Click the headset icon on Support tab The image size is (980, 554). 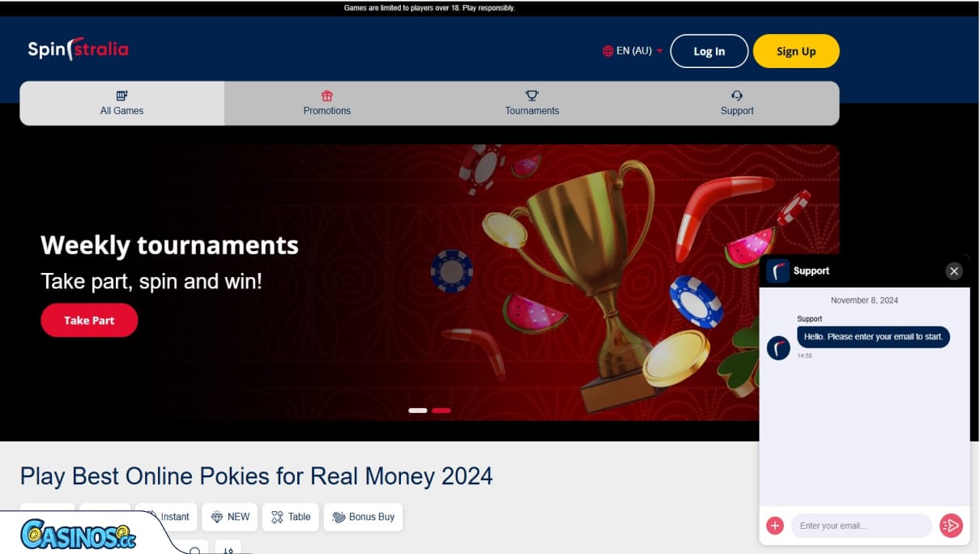pyautogui.click(x=736, y=95)
